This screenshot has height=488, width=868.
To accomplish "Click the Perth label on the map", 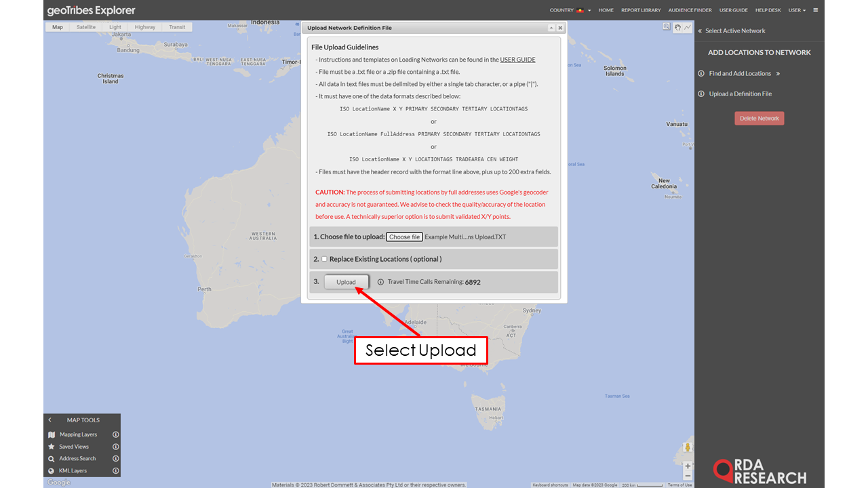I will [x=204, y=289].
